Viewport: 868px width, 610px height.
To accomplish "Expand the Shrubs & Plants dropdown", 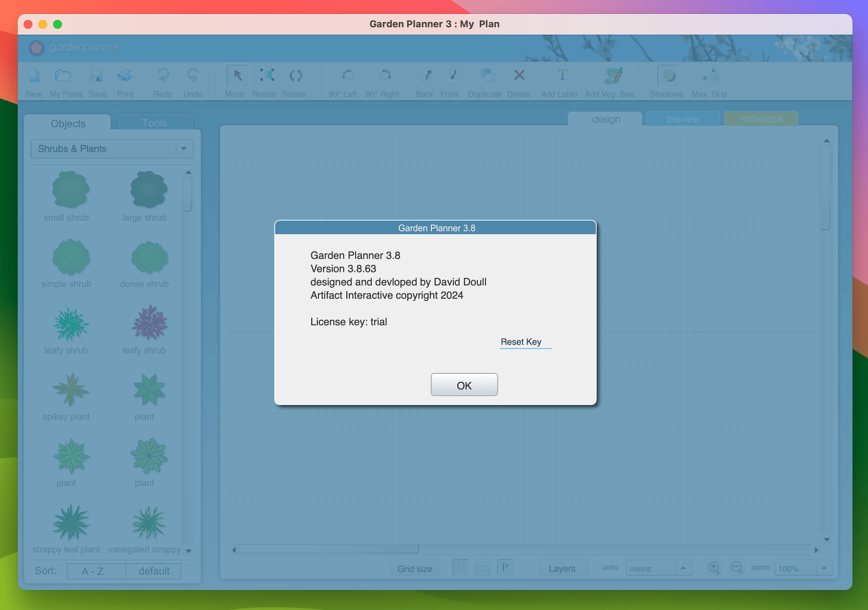I will (x=184, y=148).
